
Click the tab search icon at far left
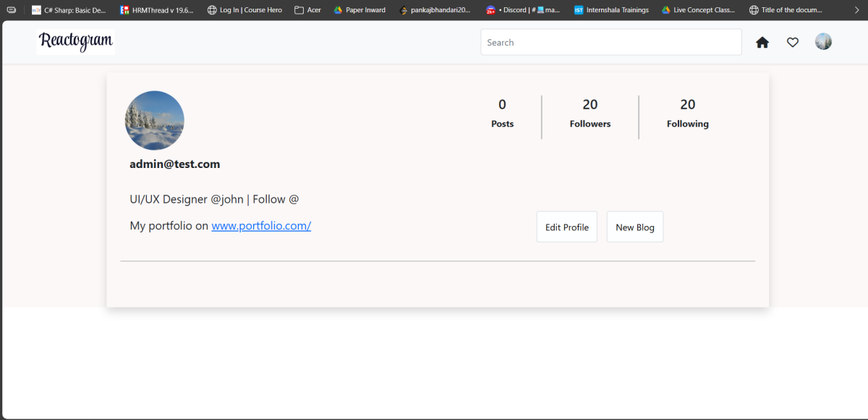coord(11,10)
